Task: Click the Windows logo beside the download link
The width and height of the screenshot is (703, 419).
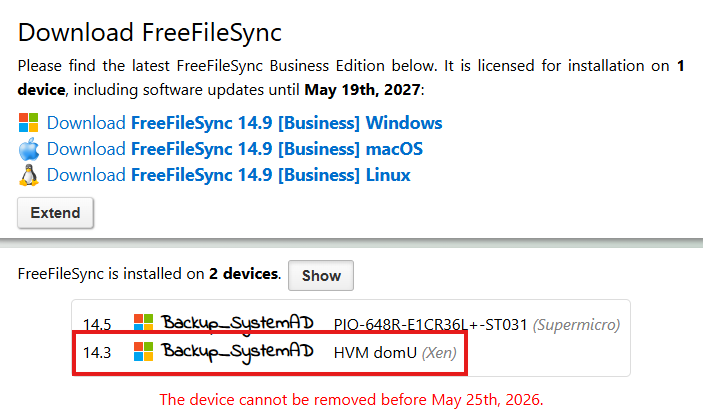Action: pos(28,123)
